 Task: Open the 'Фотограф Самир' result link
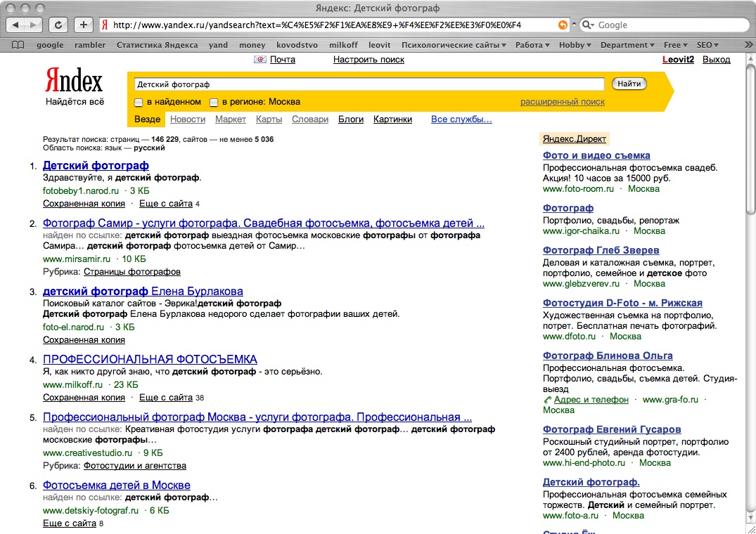pos(263,223)
